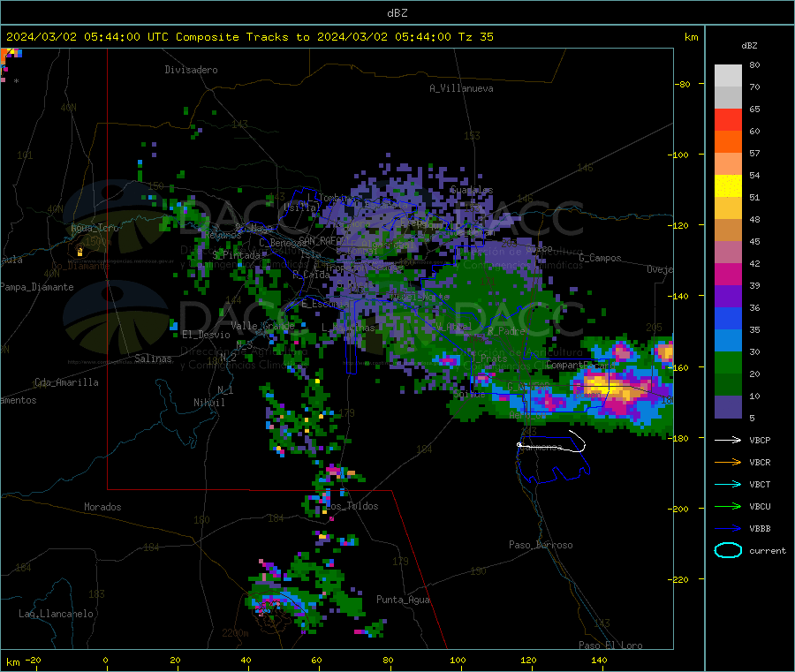Pick the orange 57-60 dBZ legend swatch
795x672 pixels.
pyautogui.click(x=728, y=142)
